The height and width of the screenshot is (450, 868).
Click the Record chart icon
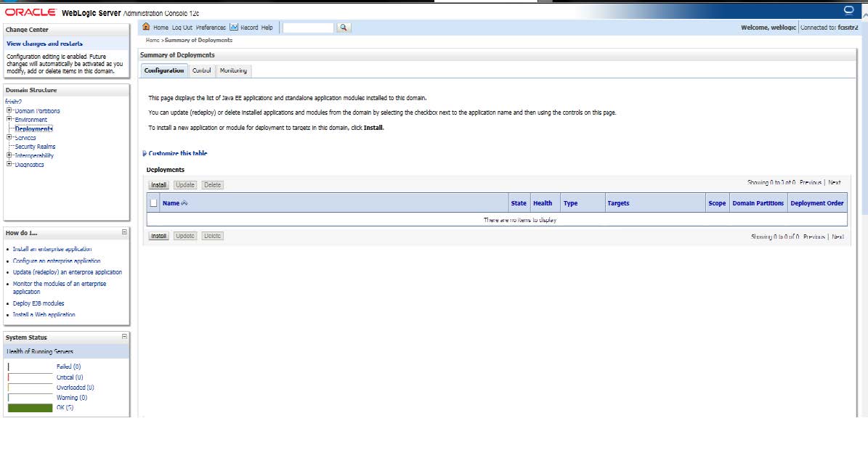[234, 27]
